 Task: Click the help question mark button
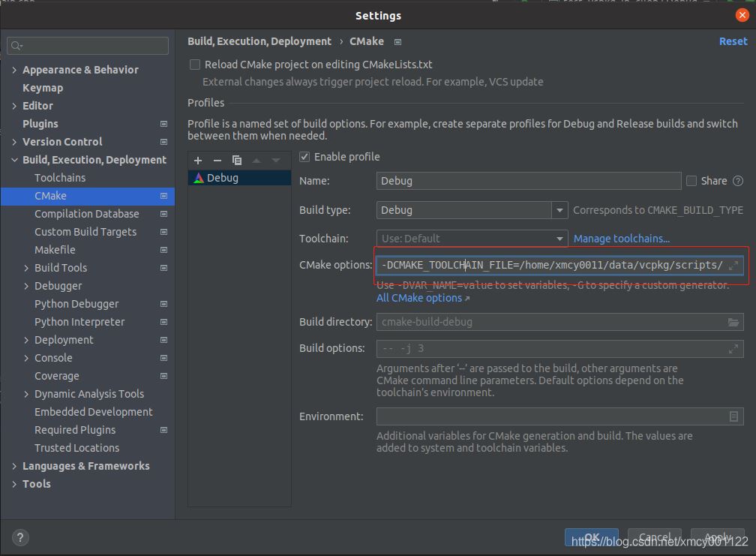pos(20,537)
